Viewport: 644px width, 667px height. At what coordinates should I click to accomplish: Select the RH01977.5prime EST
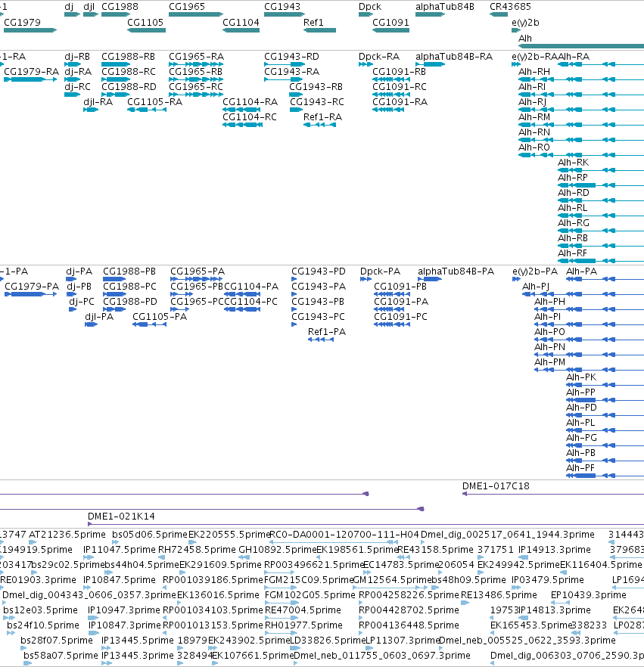tap(280, 633)
